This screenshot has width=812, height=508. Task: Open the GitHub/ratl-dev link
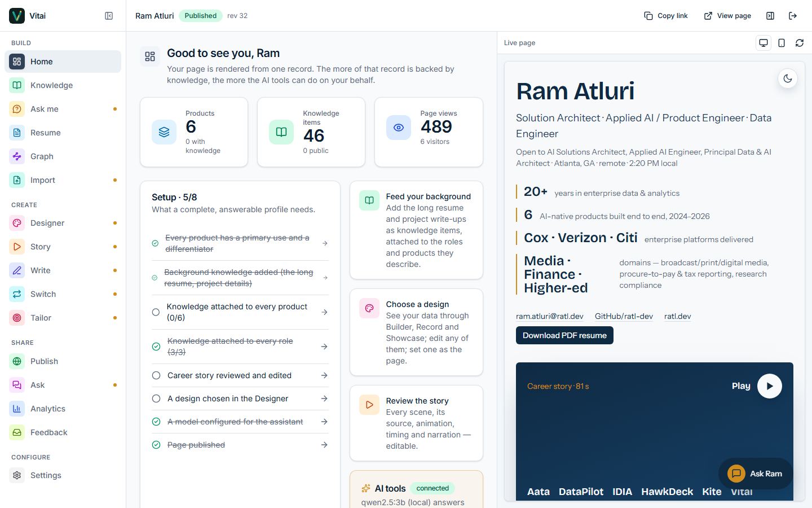[x=624, y=316]
